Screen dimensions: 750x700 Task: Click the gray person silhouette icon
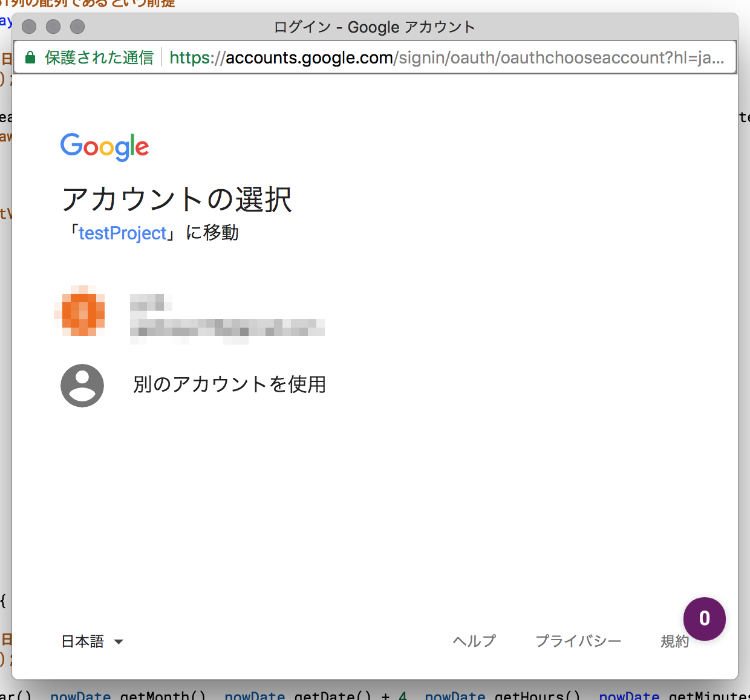pos(82,385)
